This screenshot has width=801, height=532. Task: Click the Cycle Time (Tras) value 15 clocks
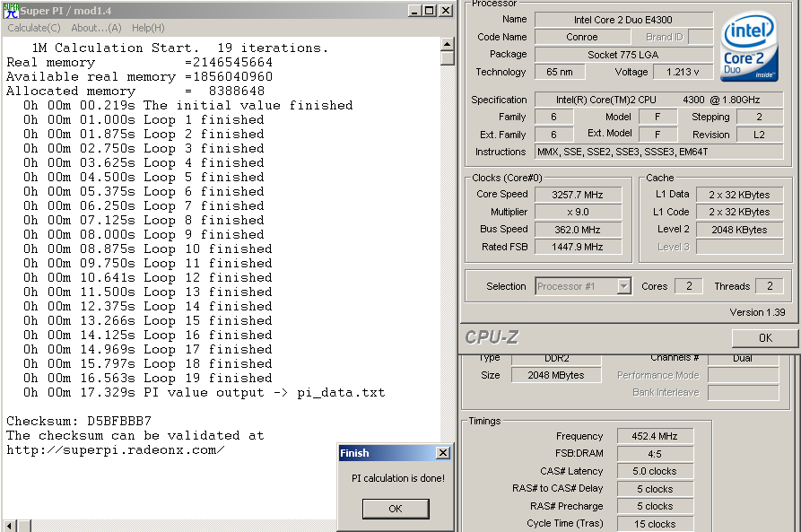pos(655,524)
